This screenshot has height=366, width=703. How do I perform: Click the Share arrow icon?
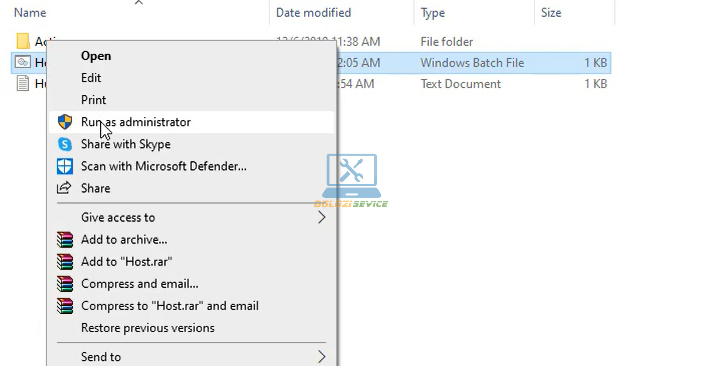(64, 188)
